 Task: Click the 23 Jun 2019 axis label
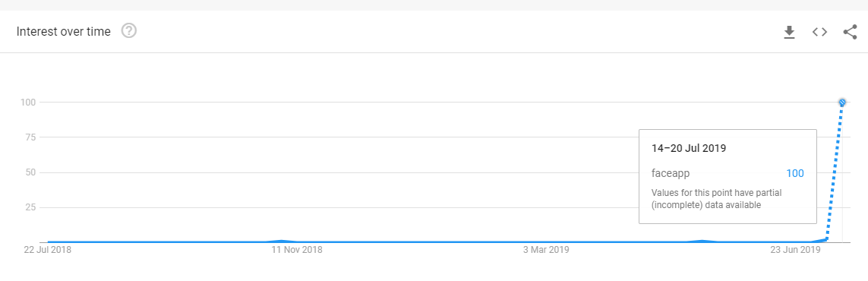tap(796, 249)
